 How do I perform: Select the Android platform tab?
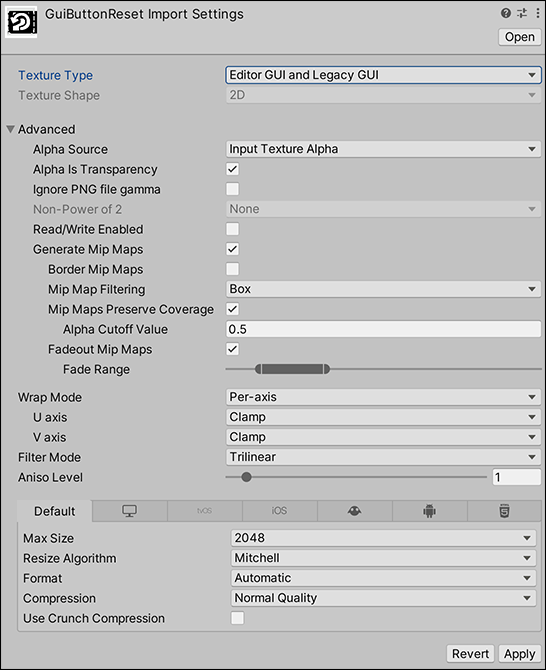point(429,511)
